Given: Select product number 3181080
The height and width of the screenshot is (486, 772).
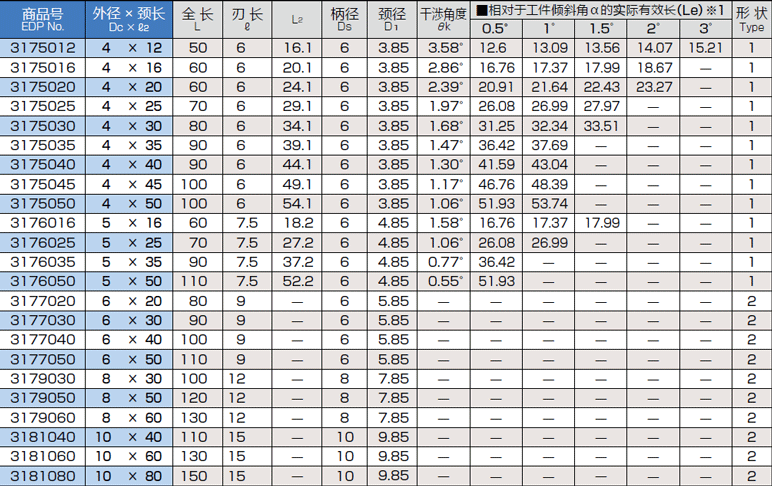Looking at the screenshot, I should (43, 476).
